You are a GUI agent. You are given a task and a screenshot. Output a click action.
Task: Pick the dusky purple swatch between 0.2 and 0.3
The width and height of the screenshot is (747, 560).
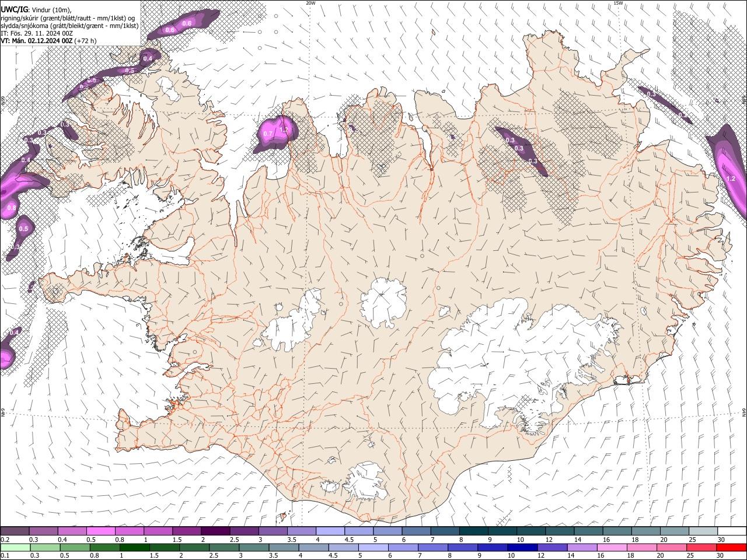(15, 531)
